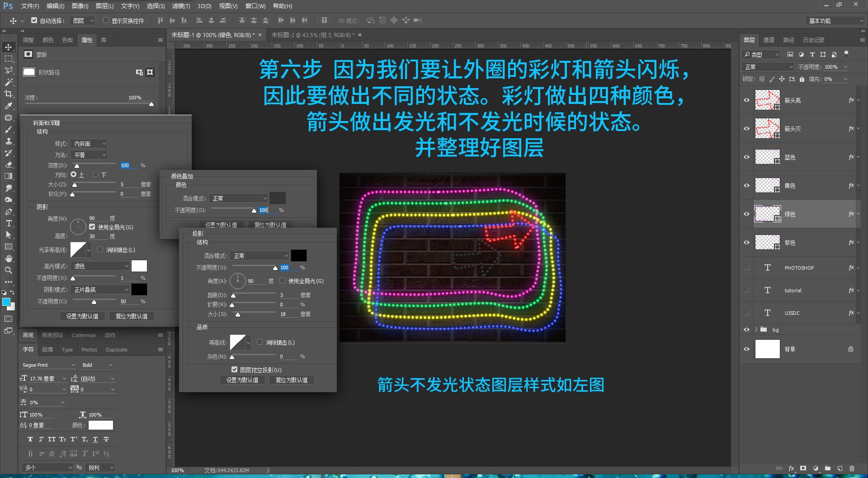Select the Eyedropper tool
The width and height of the screenshot is (868, 478).
(9, 106)
